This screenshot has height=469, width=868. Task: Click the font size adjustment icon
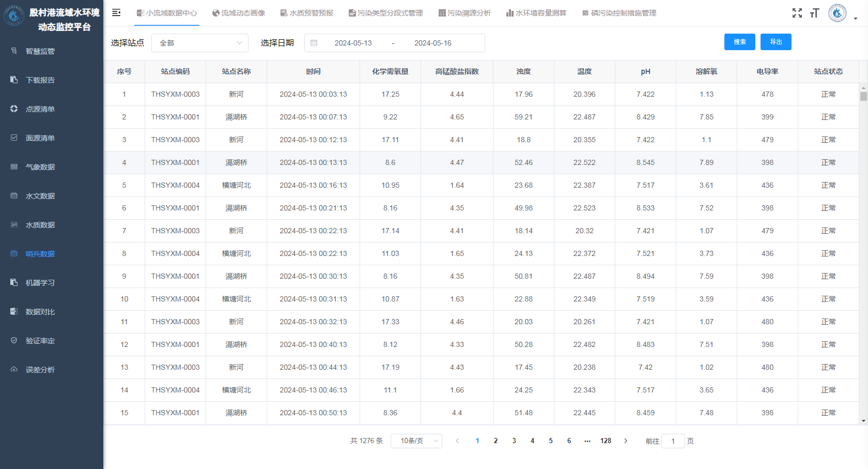(815, 13)
